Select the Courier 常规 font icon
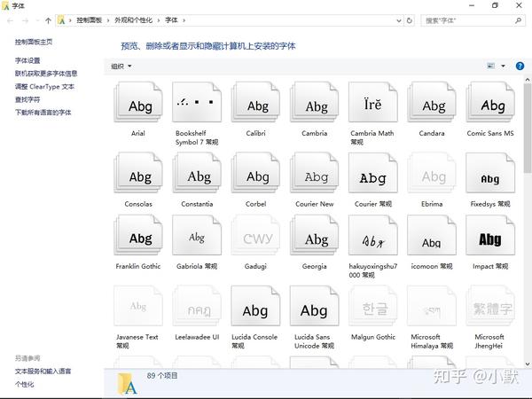Screen dimensions: 532x399 click(373, 173)
